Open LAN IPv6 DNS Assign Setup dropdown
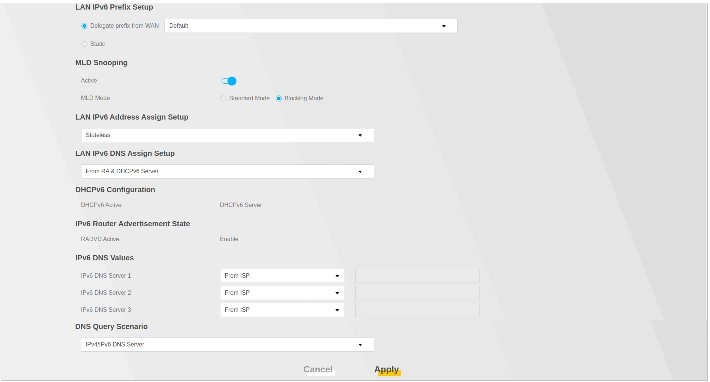Viewport: 710px width, 382px height. (x=227, y=172)
